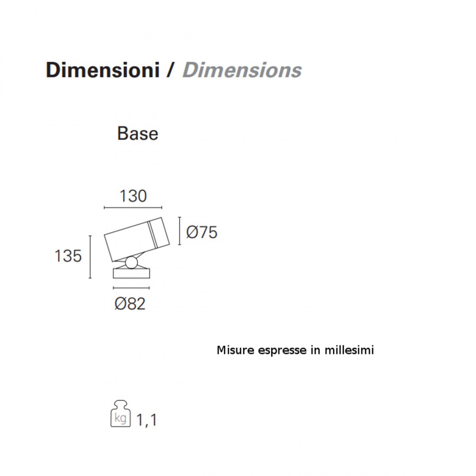The width and height of the screenshot is (476, 476).
Task: Click the horizontal 130 dimension line
Action: tap(133, 208)
